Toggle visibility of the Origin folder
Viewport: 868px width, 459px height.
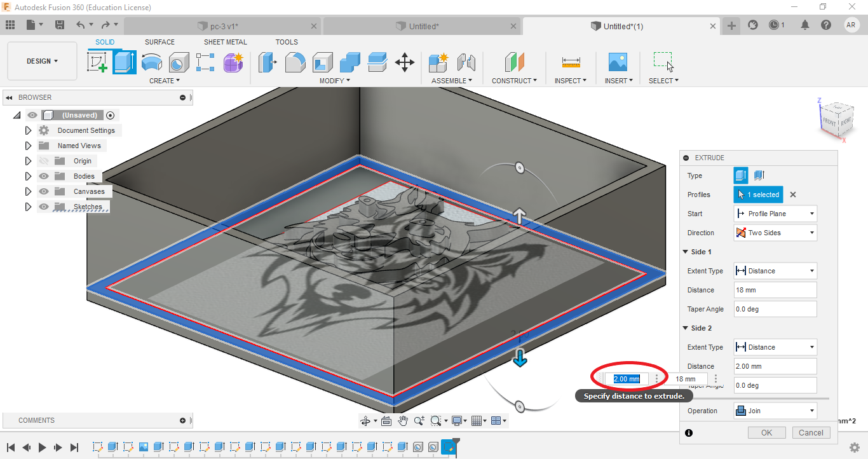[44, 161]
